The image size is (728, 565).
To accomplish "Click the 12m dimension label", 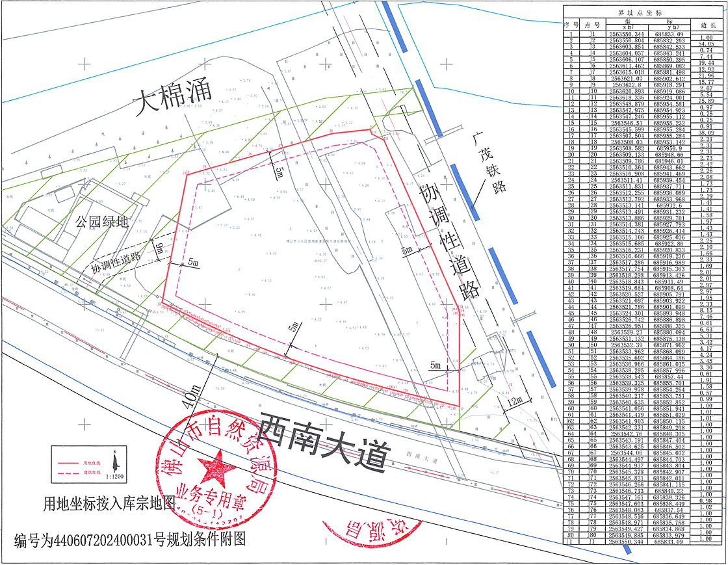I will tap(514, 401).
